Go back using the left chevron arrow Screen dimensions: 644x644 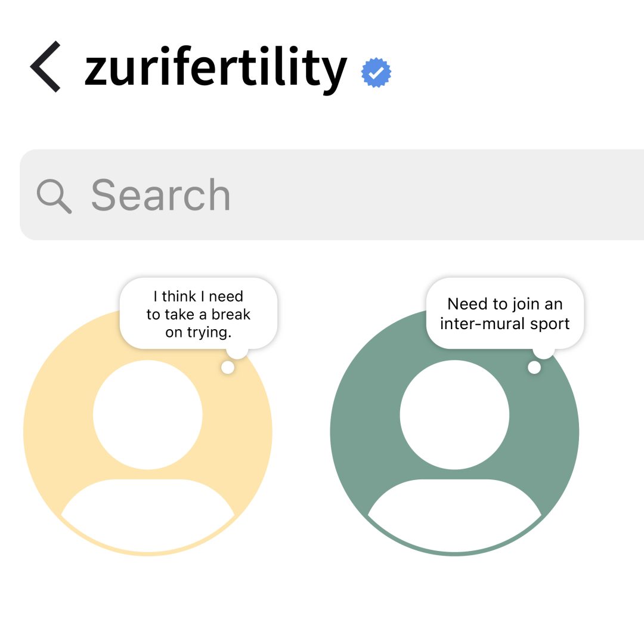click(45, 67)
